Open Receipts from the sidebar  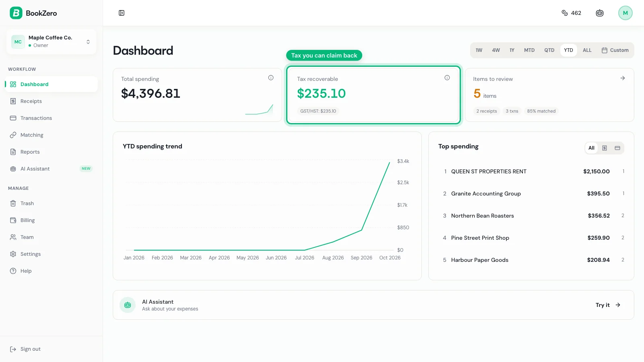coord(51,101)
